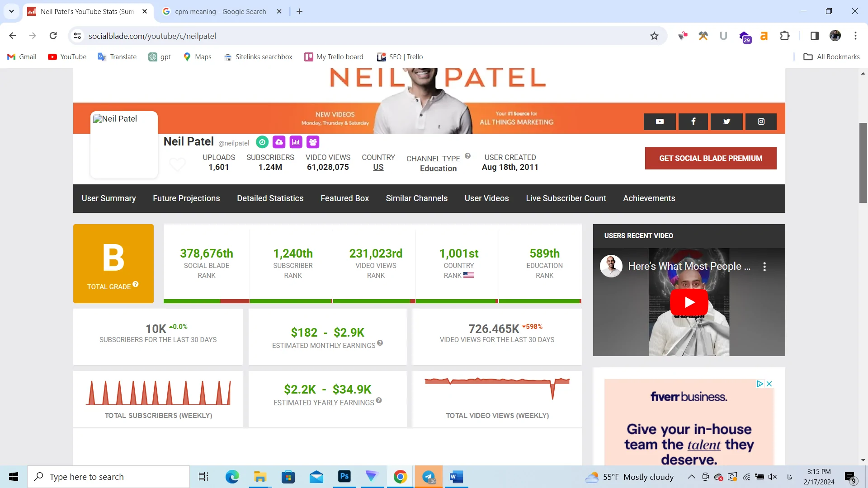This screenshot has height=488, width=868.
Task: Open the Facebook social link icon
Action: (x=693, y=122)
